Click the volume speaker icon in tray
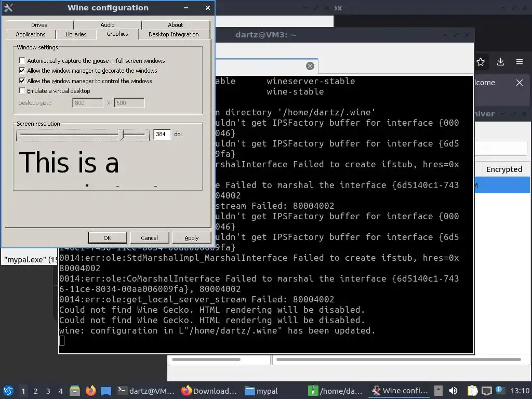The height and width of the screenshot is (399, 532). coord(453,391)
